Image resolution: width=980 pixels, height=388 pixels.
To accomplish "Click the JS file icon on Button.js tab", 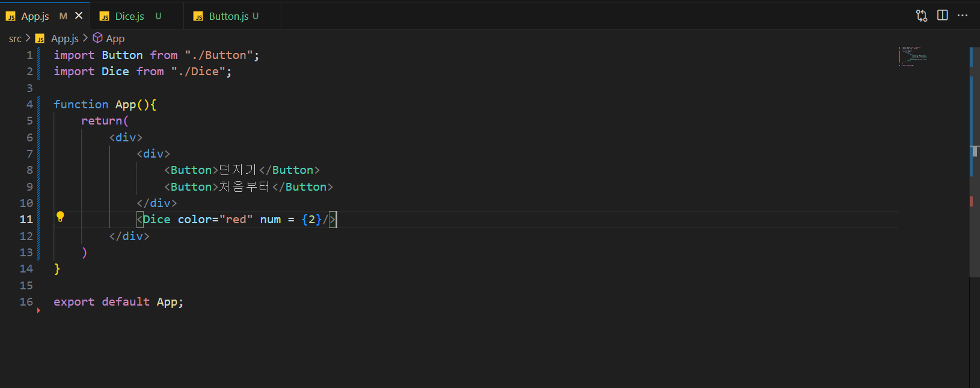I will pos(198,17).
